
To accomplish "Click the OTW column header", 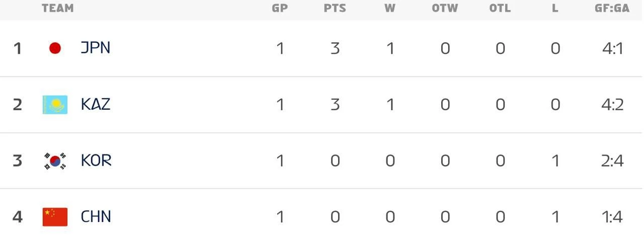I will coord(445,9).
